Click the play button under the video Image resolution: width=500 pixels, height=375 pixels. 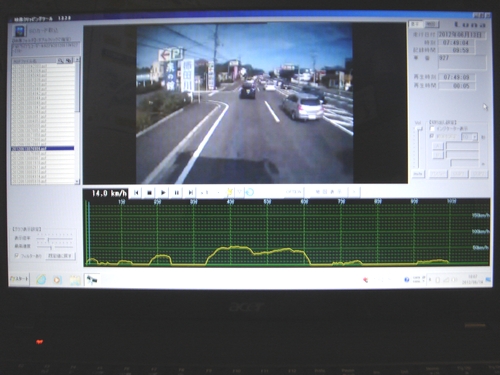[163, 193]
